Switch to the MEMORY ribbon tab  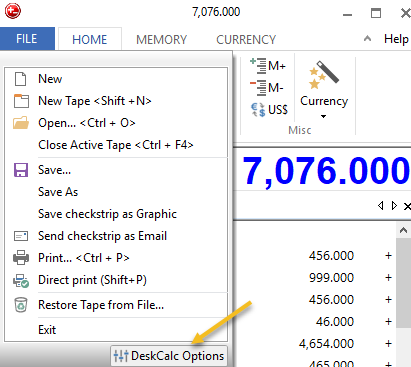(161, 40)
